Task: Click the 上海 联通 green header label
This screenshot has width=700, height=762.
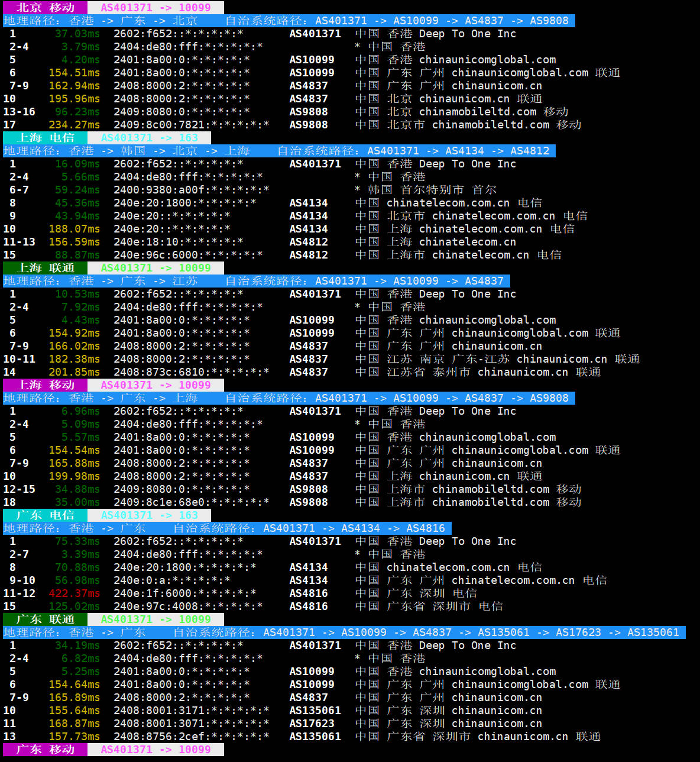Action: coord(46,268)
